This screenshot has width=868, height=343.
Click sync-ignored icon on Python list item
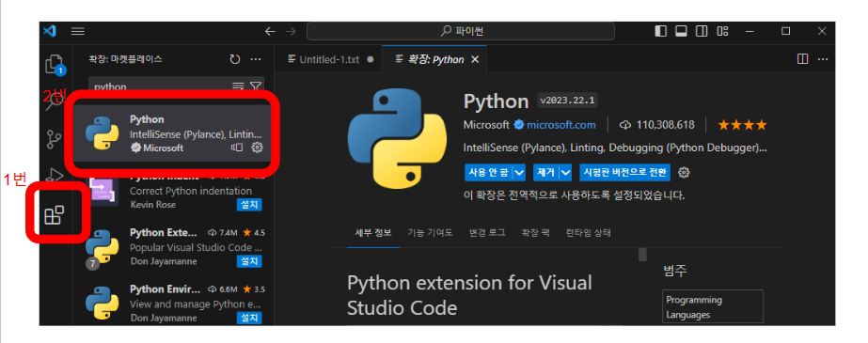pos(237,148)
